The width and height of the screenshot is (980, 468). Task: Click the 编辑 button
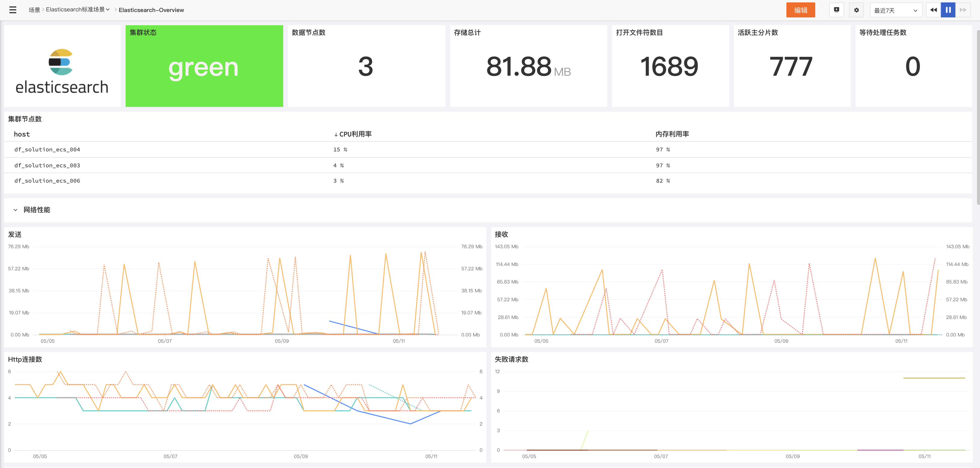[801, 10]
